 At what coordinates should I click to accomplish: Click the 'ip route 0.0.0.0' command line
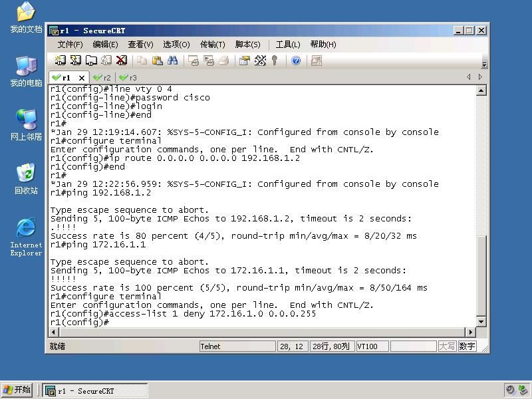tap(175, 158)
